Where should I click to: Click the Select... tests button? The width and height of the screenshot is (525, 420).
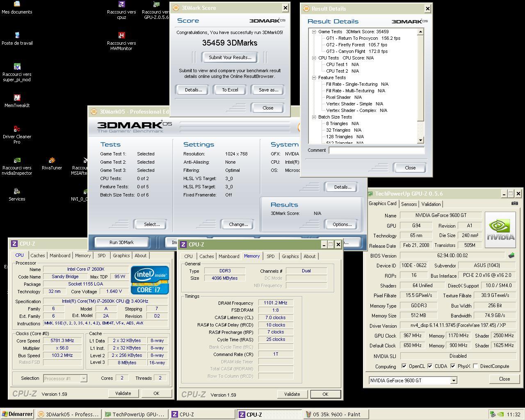tap(152, 224)
